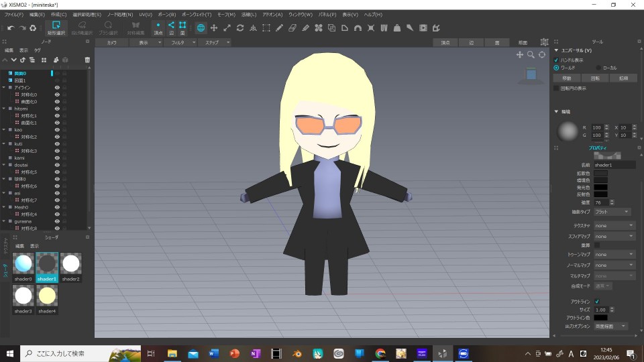644x362 pixels.
Task: Choose the eraser tool in the toolbar
Action: pyautogui.click(x=292, y=28)
